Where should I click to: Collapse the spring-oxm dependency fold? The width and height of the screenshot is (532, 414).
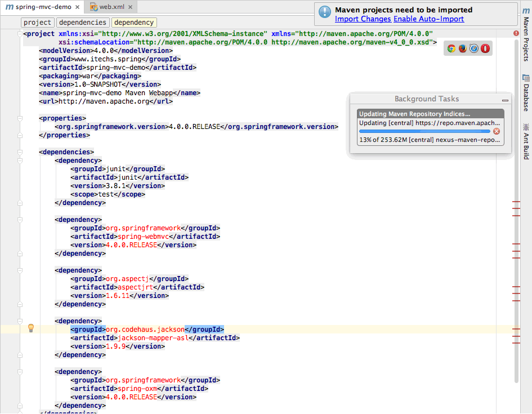(x=20, y=372)
